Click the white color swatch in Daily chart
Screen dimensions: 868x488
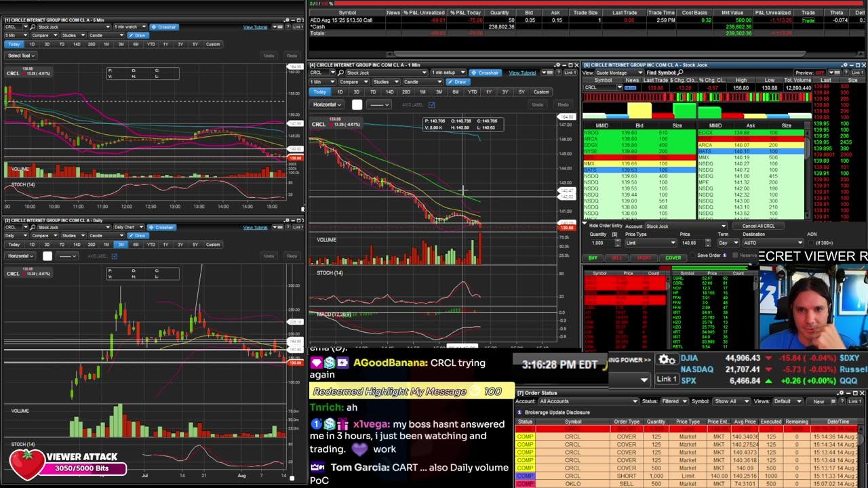pyautogui.click(x=47, y=256)
